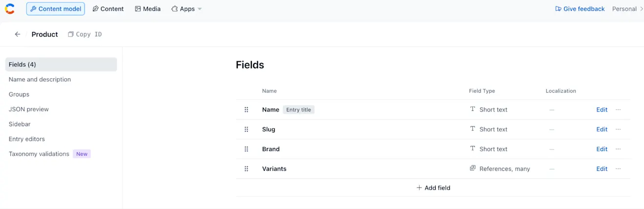
Task: Open the Entry editors section
Action: tap(27, 139)
